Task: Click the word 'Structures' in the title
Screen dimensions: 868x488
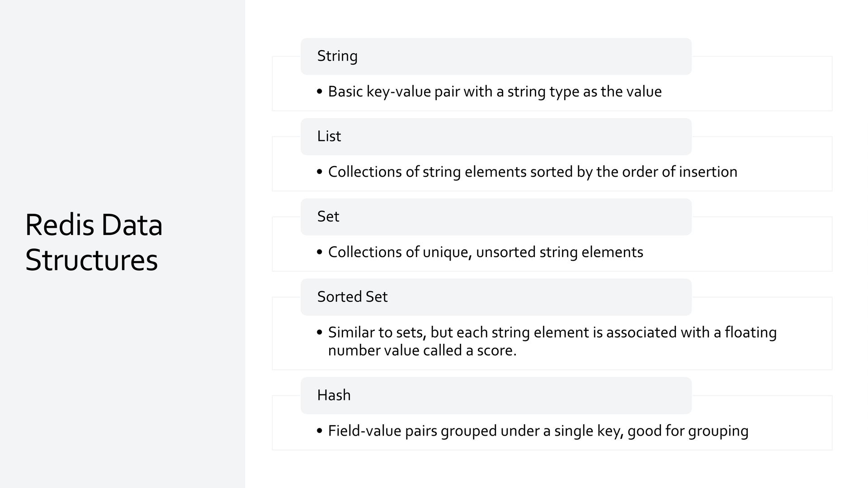Action: (x=91, y=260)
